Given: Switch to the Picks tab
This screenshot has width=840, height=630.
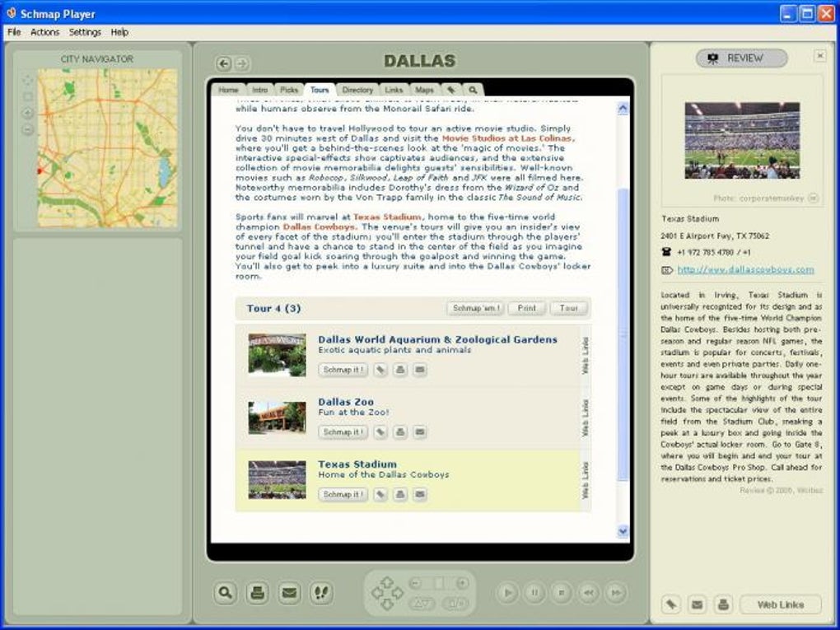Looking at the screenshot, I should (289, 90).
